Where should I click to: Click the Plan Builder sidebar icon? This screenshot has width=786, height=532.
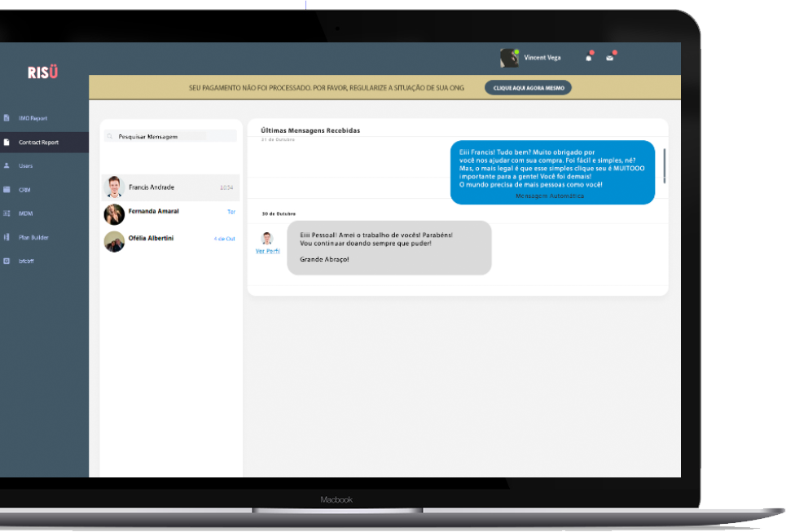[x=7, y=237]
